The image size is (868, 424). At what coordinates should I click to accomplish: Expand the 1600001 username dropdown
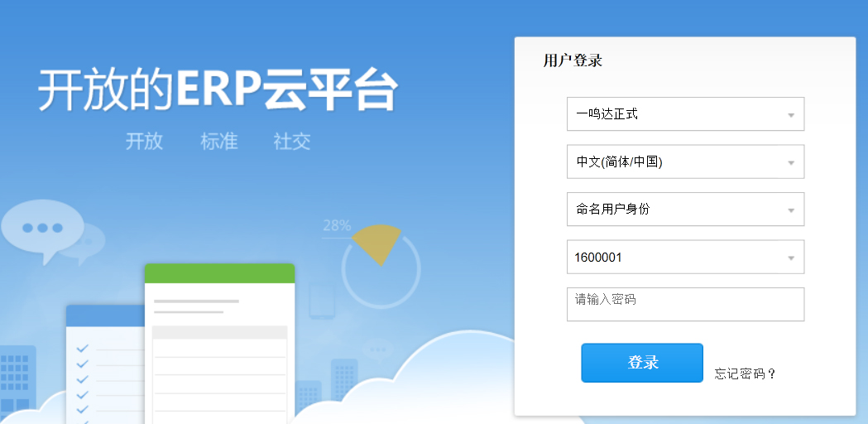pos(685,257)
